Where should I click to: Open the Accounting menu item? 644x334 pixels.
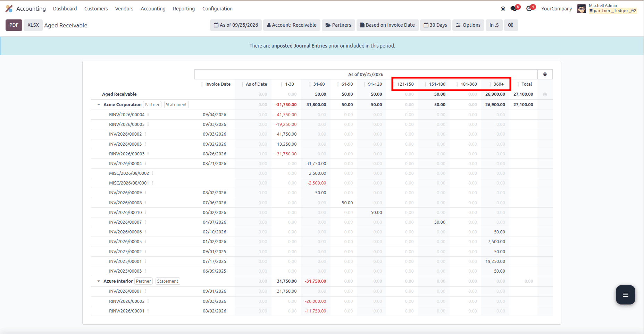tap(153, 9)
